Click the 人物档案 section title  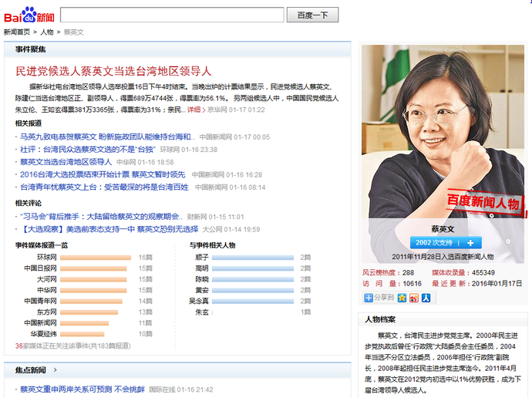[380, 319]
